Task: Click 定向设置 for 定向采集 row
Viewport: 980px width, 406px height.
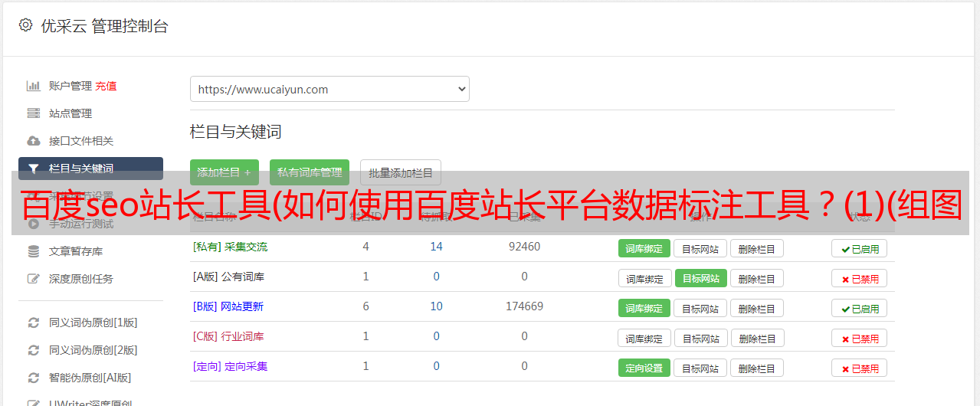Action: pyautogui.click(x=644, y=368)
